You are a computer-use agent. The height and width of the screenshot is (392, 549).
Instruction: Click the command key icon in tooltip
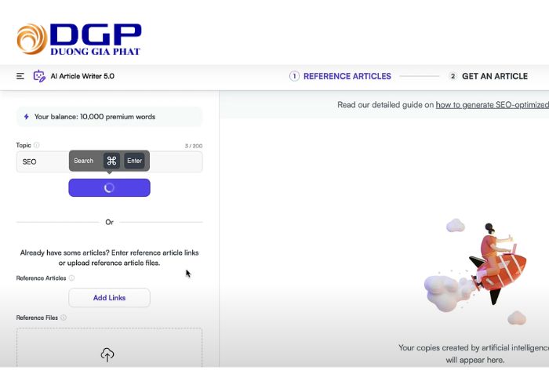tap(111, 161)
